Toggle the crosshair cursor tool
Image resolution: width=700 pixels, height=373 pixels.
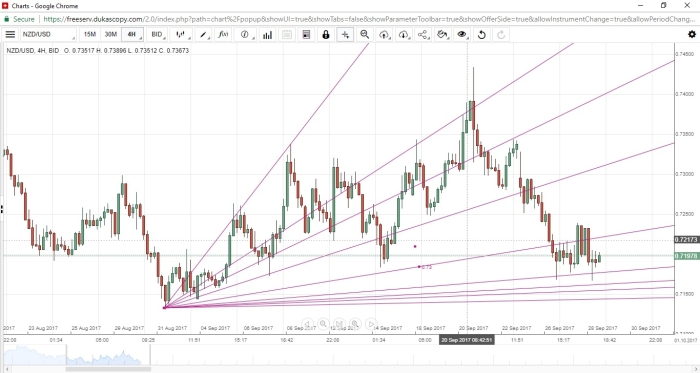(x=345, y=35)
